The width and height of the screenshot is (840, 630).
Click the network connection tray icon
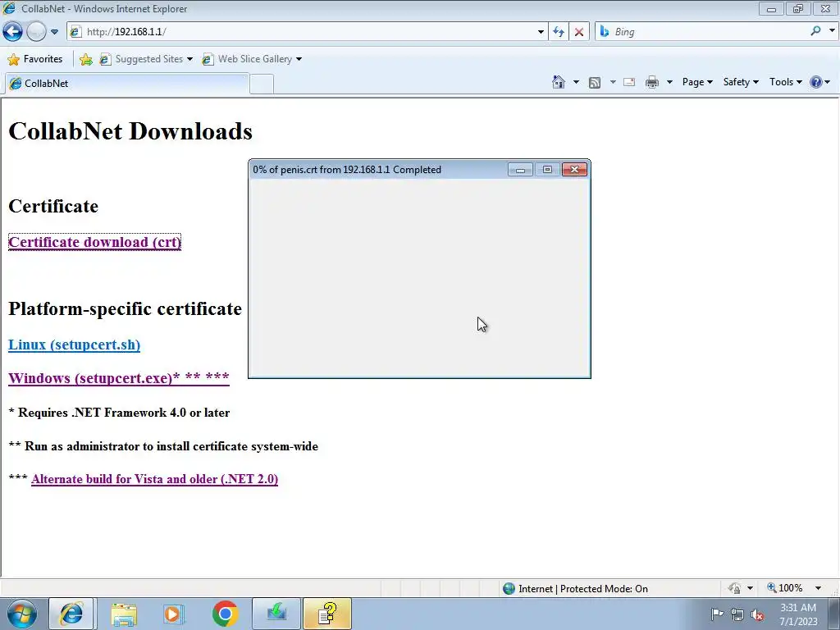click(x=737, y=614)
